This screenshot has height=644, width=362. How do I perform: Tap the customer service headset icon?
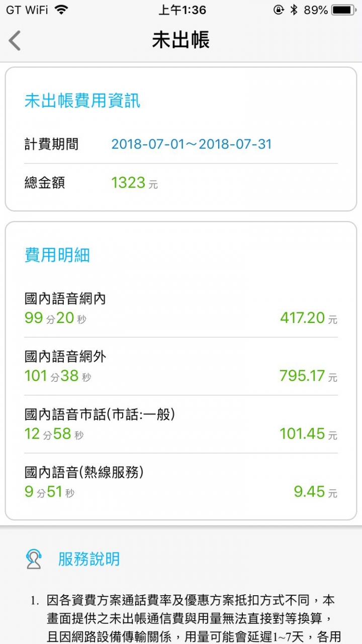tap(34, 559)
